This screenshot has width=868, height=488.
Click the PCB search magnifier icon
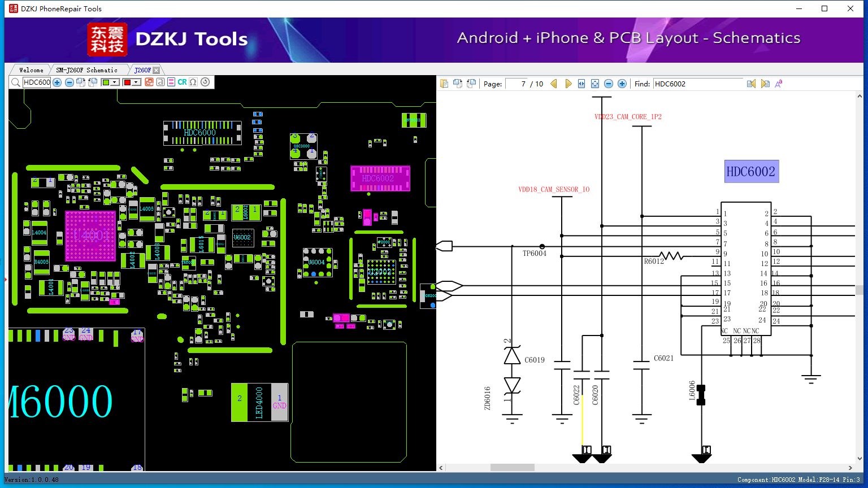[15, 82]
